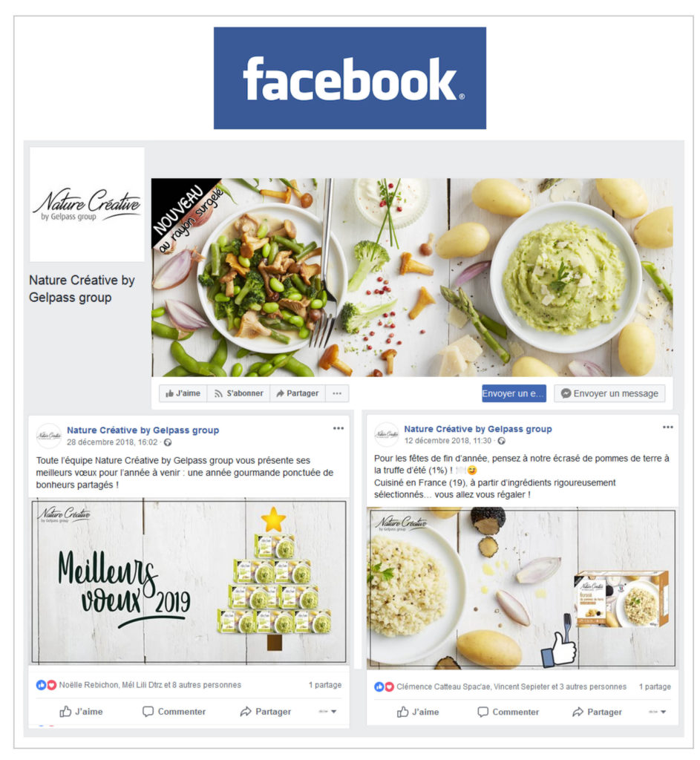The height and width of the screenshot is (760, 700).
Task: Share the Meilleurs voeux 2019 post
Action: 266,712
